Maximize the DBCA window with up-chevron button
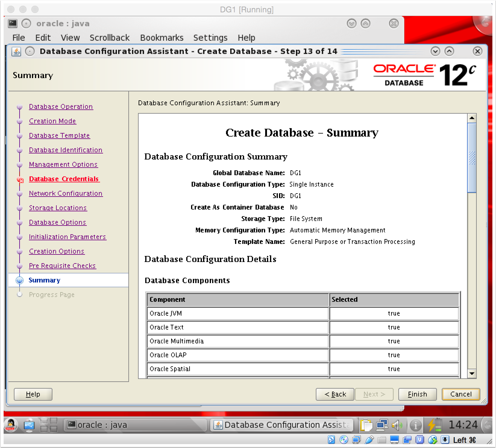 449,51
